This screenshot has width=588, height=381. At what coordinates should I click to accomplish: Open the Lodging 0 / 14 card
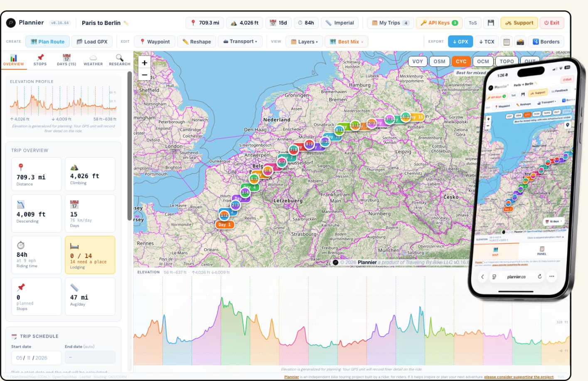point(90,255)
